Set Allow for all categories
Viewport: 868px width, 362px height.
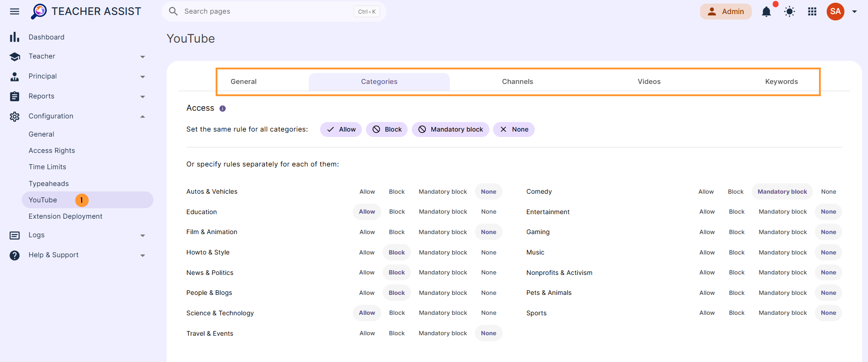(341, 129)
